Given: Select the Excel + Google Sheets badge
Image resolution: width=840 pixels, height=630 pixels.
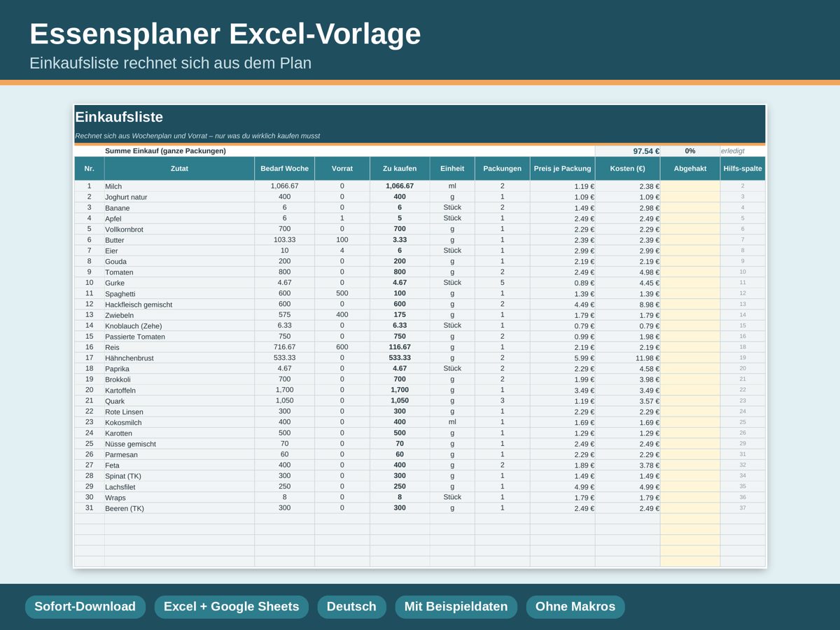Looking at the screenshot, I should [232, 607].
